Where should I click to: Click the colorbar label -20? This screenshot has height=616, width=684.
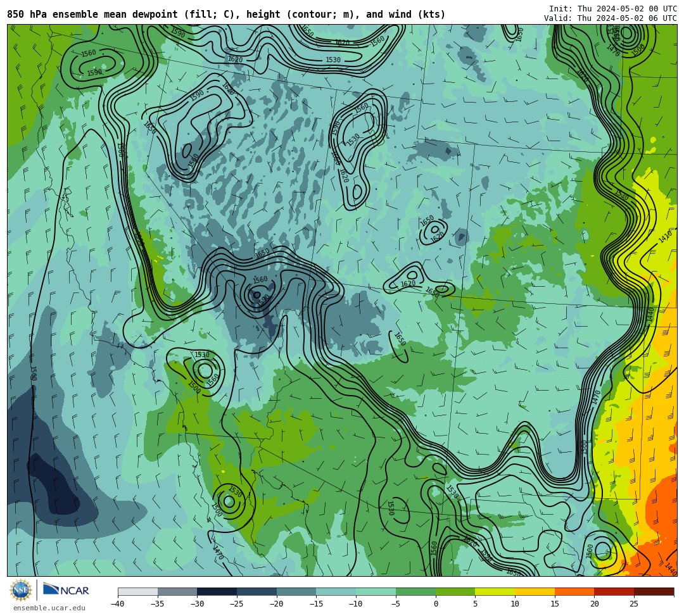click(277, 604)
